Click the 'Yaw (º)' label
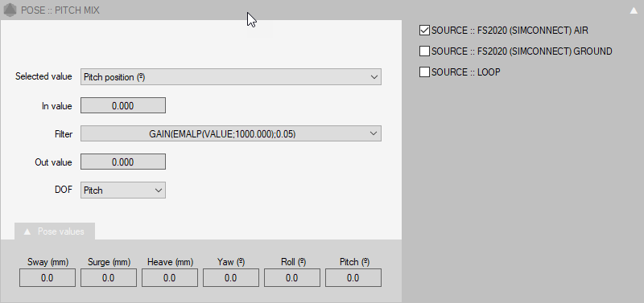Viewport: 644px width, 303px height. click(231, 262)
